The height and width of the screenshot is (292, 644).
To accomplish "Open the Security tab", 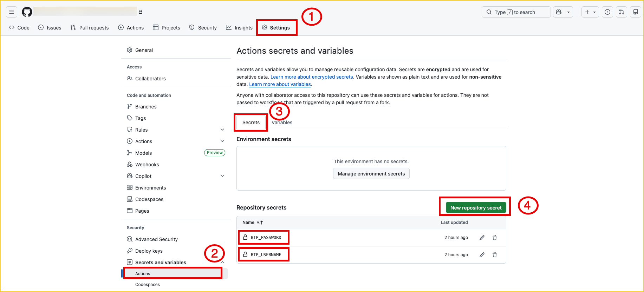I will (203, 28).
